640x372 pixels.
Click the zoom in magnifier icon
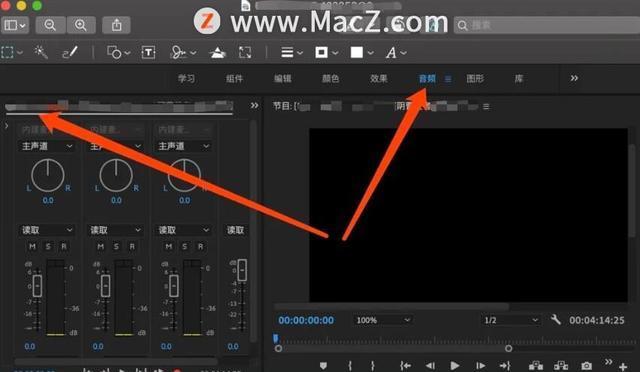pyautogui.click(x=81, y=25)
